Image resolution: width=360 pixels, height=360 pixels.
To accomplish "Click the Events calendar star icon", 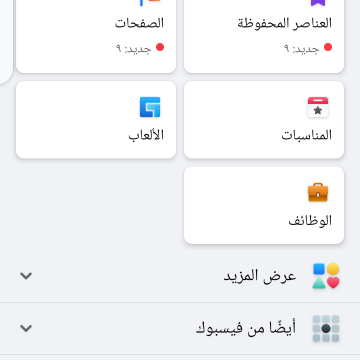I will click(x=318, y=107).
